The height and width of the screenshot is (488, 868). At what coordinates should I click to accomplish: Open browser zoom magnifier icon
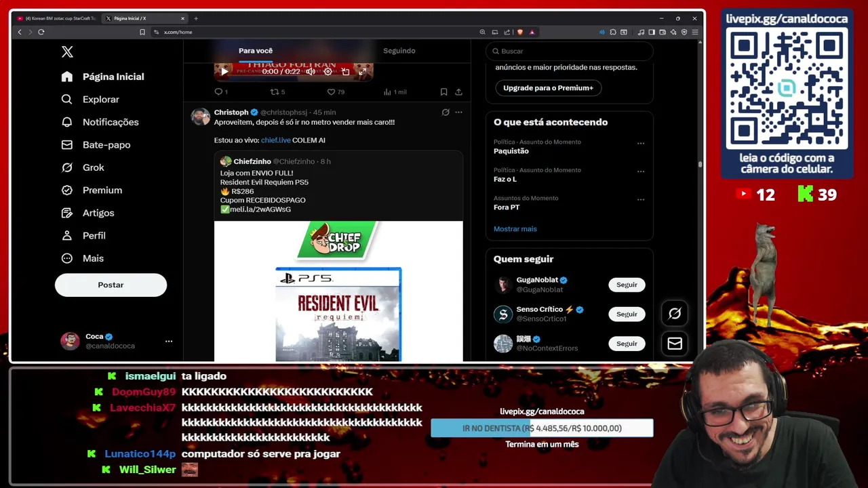pyautogui.click(x=482, y=32)
